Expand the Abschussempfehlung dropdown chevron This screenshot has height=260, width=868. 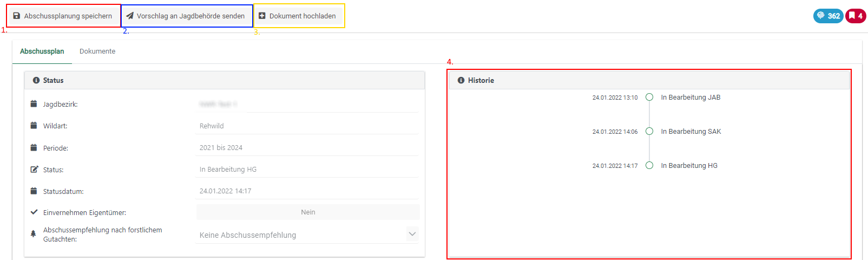pyautogui.click(x=412, y=234)
